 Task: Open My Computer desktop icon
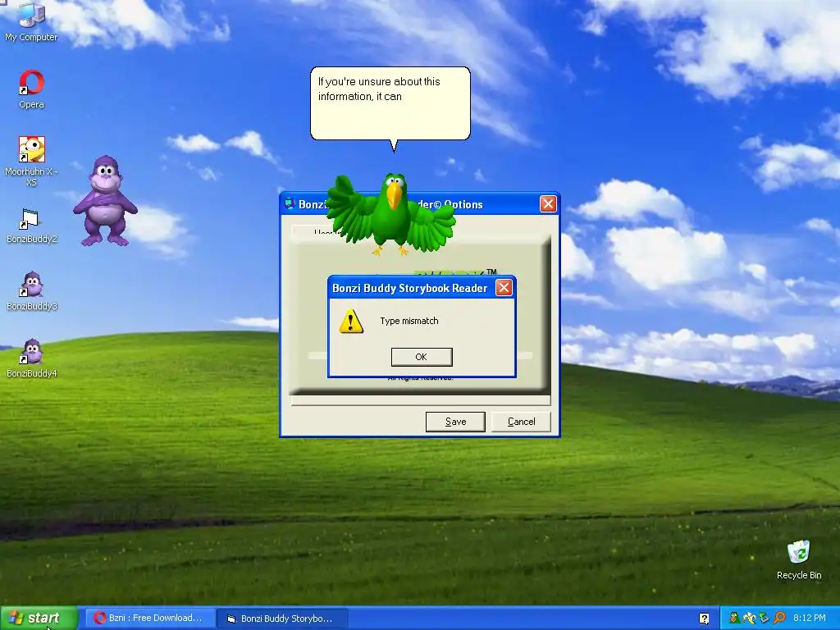(x=31, y=21)
